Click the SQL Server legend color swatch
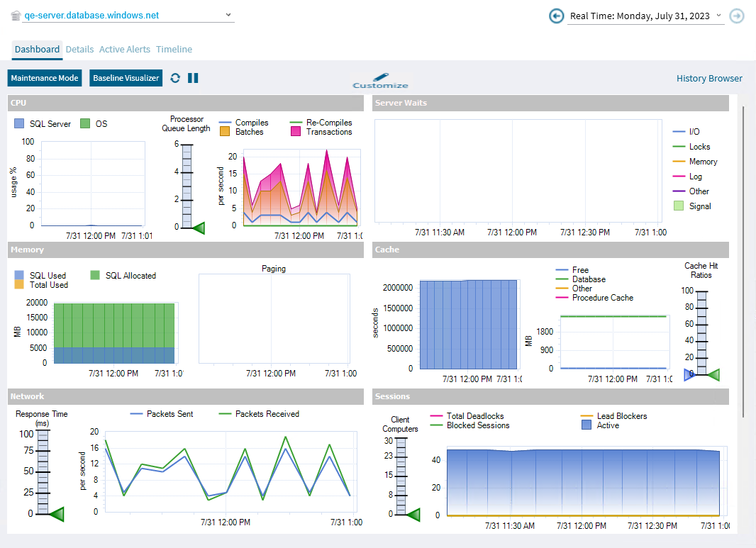Screen dimensions: 756x548 20,124
